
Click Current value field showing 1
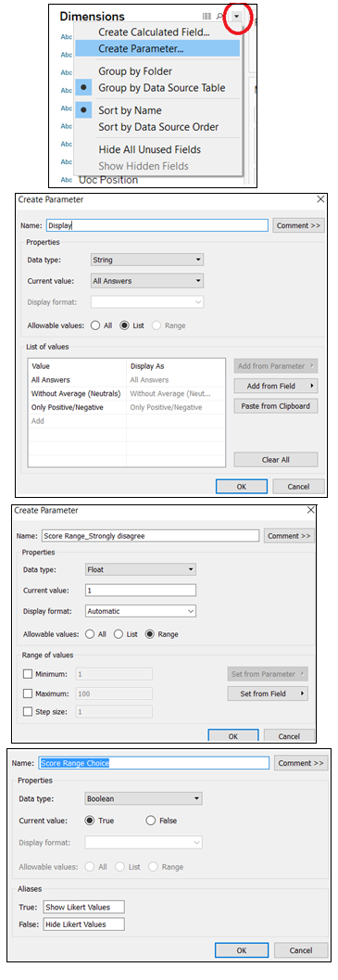[140, 590]
